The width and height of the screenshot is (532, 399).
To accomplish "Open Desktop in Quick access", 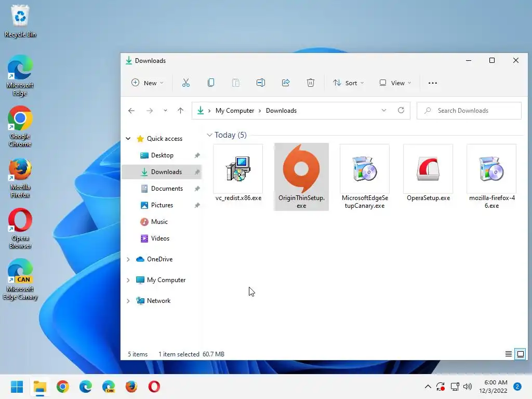I will tap(162, 155).
